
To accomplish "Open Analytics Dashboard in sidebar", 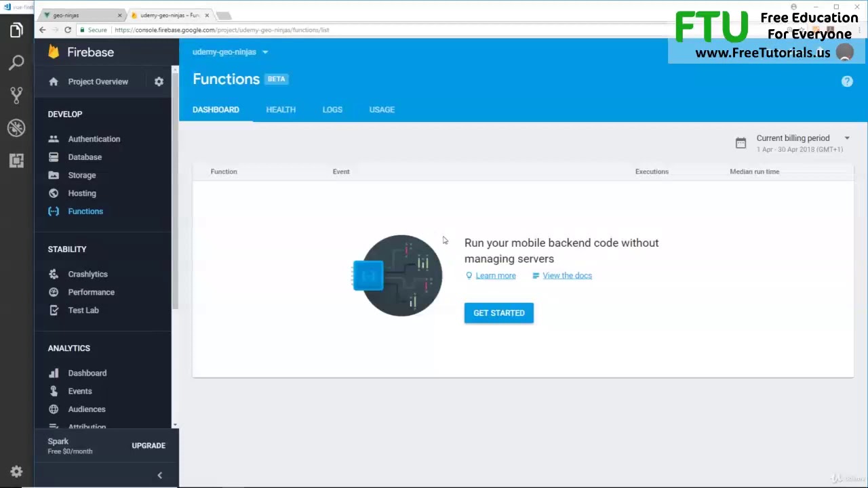I will point(87,373).
